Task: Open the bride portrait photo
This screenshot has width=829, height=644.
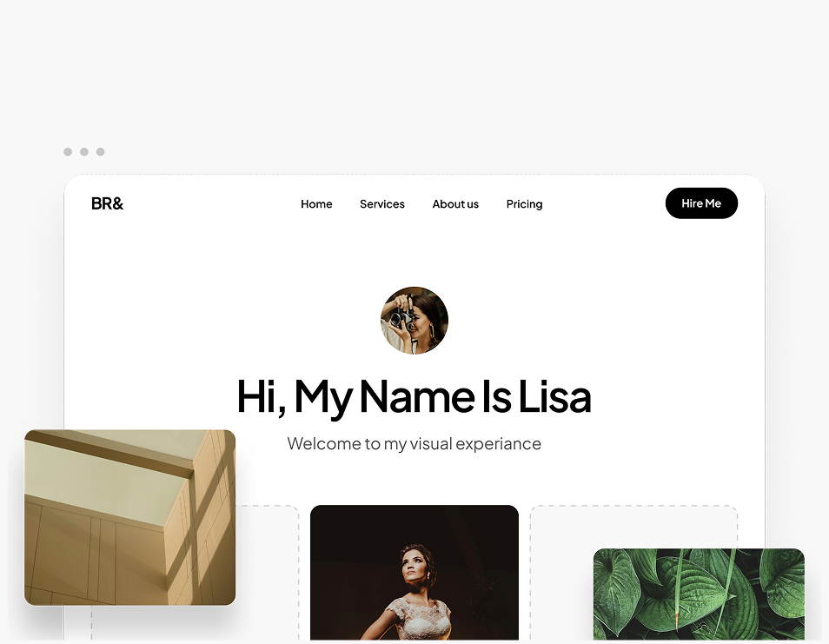Action: (x=414, y=573)
